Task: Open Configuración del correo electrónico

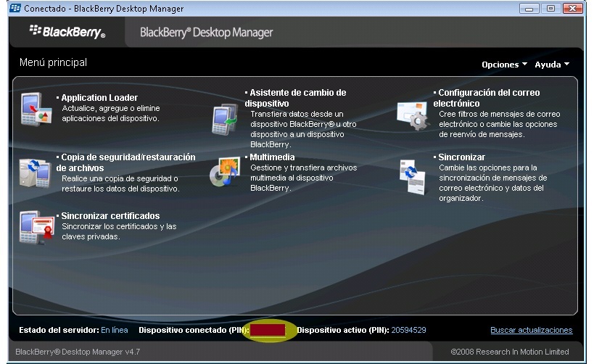Action: pos(487,98)
